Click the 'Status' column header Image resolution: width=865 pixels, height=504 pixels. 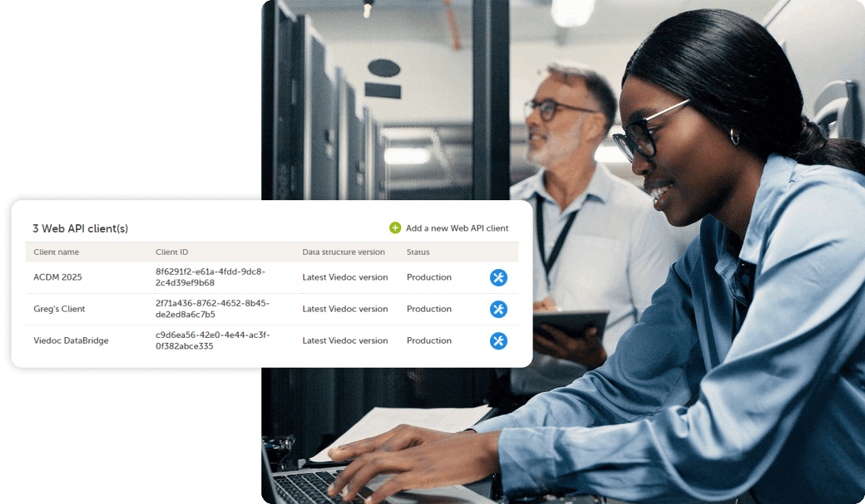418,252
